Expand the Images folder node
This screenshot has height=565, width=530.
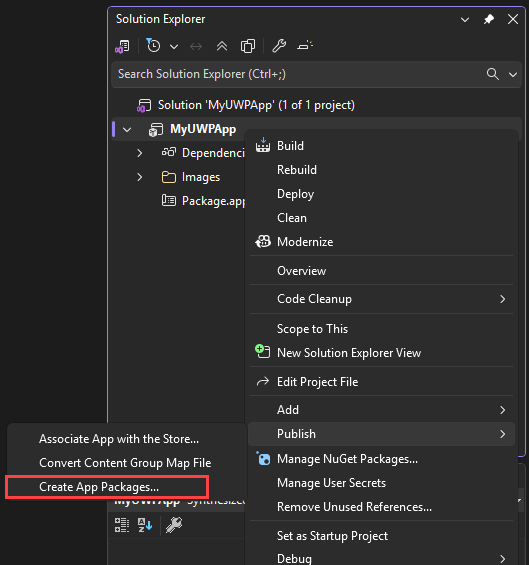coord(140,177)
